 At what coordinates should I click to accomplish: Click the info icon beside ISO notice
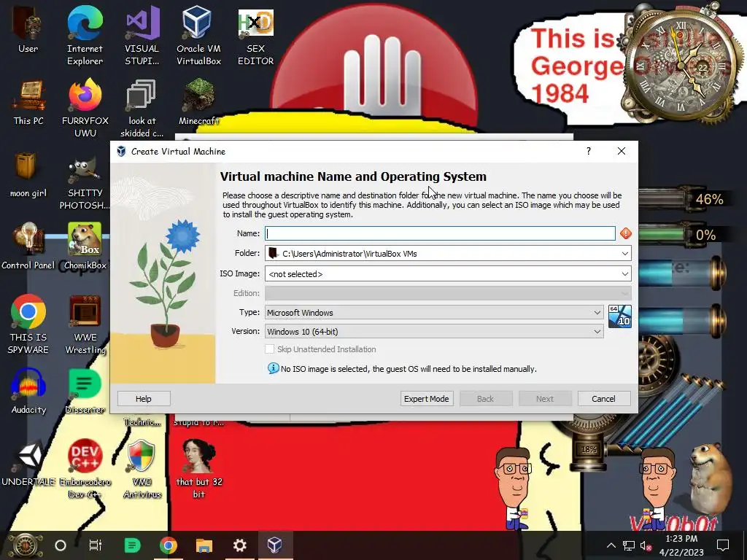pos(273,368)
